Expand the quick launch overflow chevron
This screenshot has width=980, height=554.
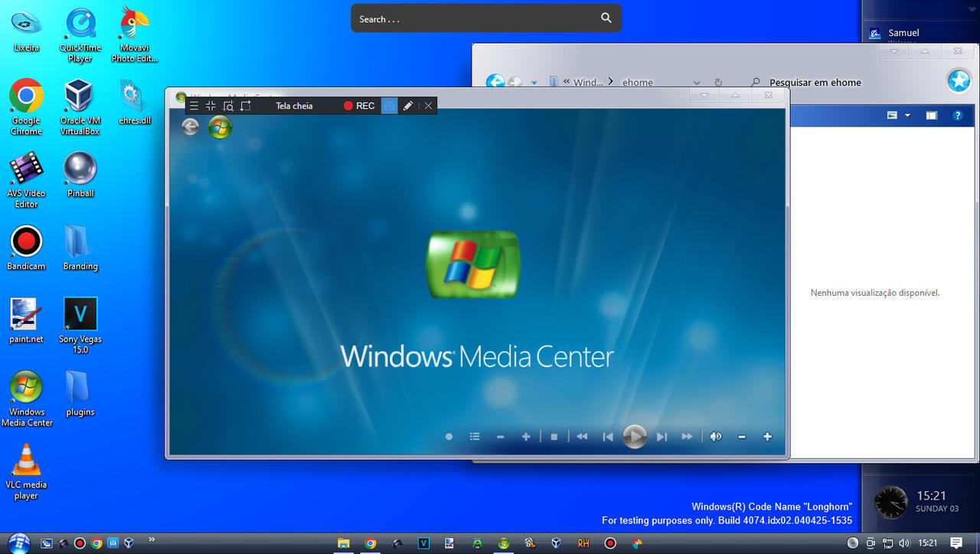(152, 539)
